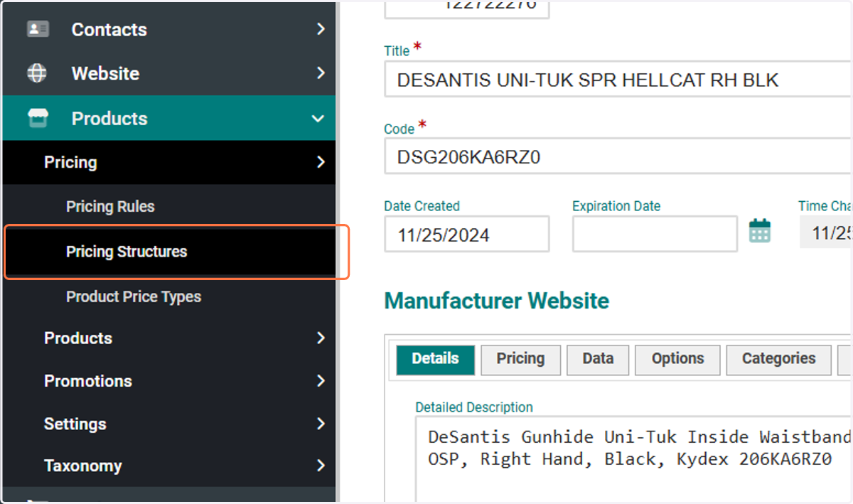Collapse the Products section chevron
Viewport: 853px width, 504px height.
click(x=318, y=119)
